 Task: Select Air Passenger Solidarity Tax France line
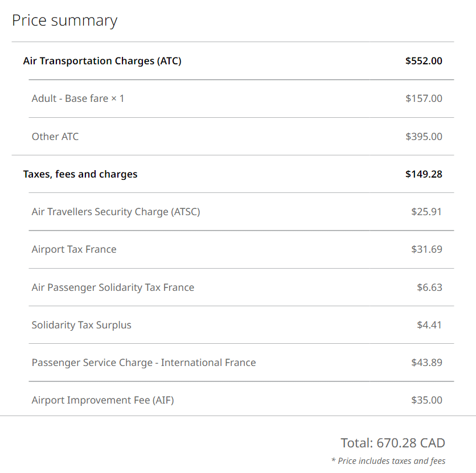click(x=113, y=287)
